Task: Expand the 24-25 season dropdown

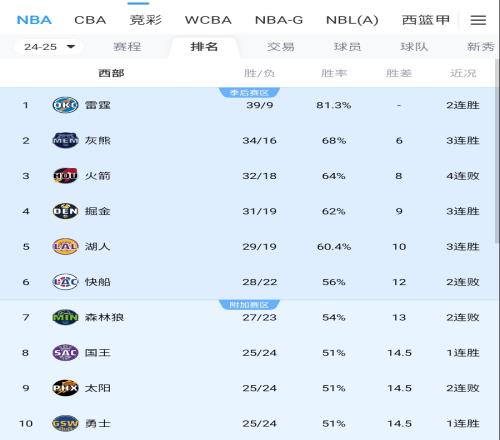Action: 49,47
